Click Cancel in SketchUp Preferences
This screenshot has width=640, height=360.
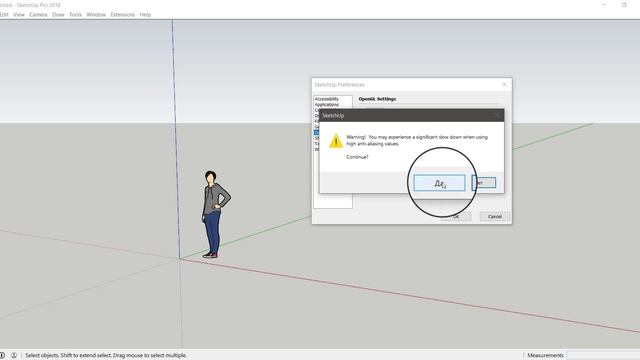pos(495,216)
